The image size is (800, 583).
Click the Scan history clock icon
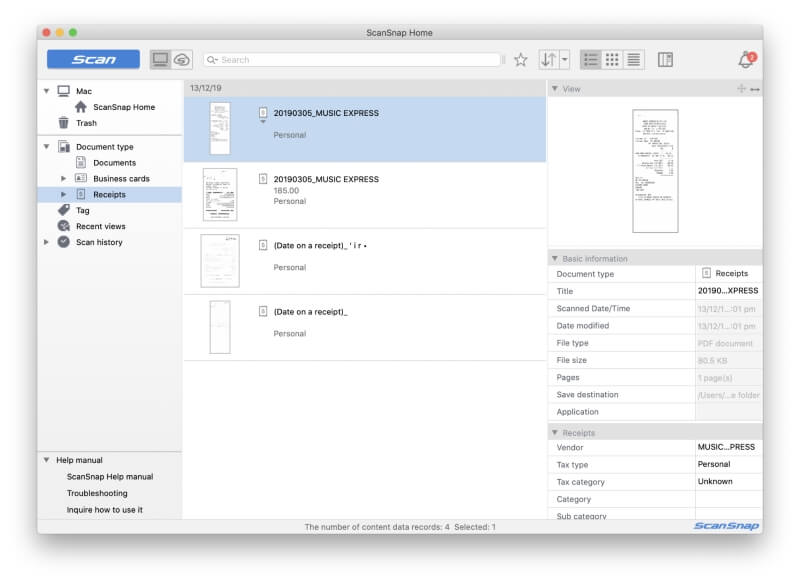click(64, 242)
